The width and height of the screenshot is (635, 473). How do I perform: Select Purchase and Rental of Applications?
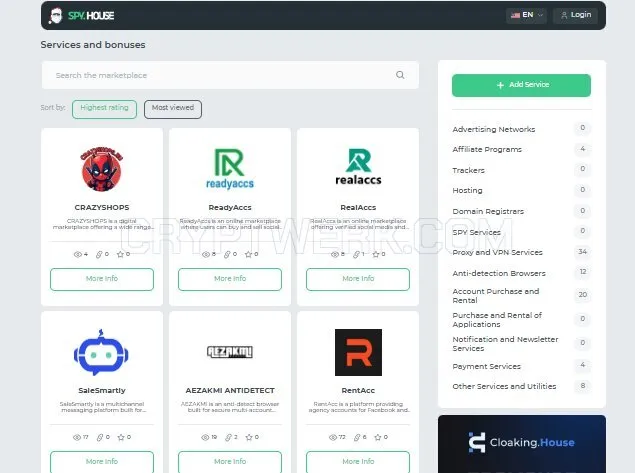pos(521,320)
